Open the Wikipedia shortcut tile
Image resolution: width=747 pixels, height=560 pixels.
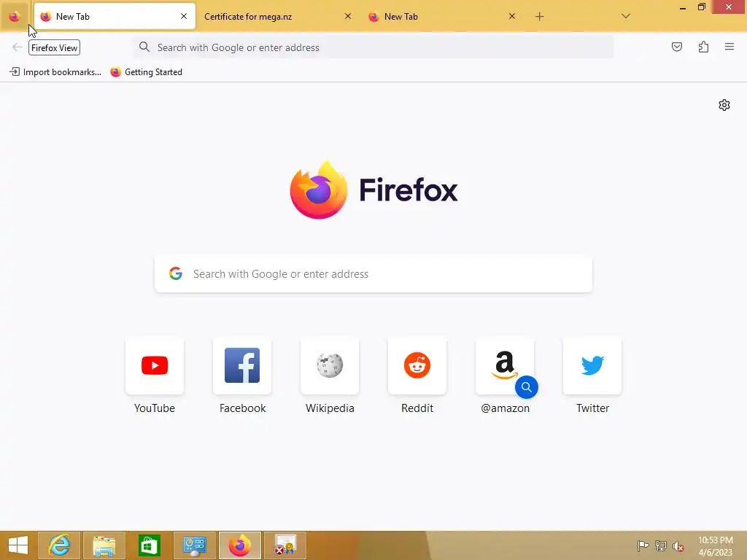click(x=330, y=365)
